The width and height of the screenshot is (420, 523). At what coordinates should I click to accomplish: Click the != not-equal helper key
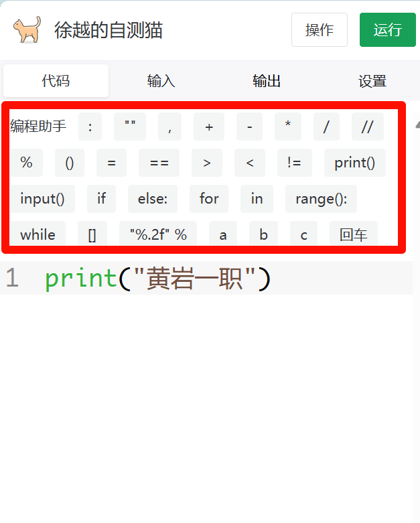coord(293,163)
